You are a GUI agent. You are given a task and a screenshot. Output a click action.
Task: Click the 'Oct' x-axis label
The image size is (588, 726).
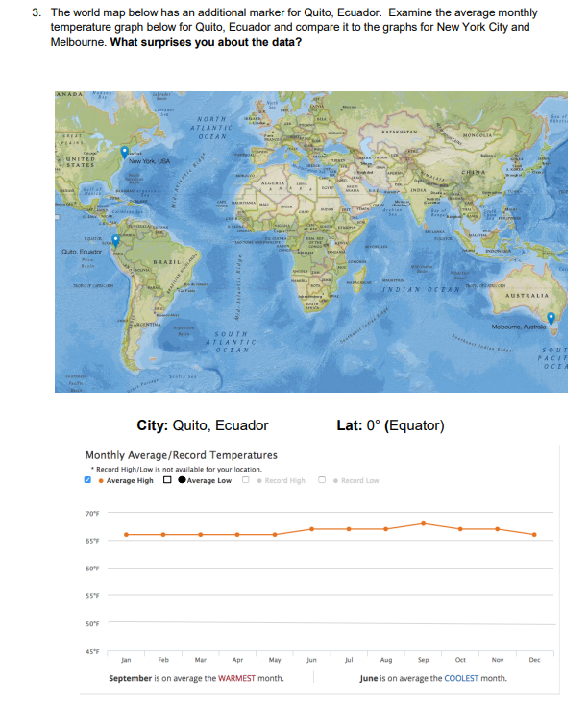pyautogui.click(x=460, y=660)
